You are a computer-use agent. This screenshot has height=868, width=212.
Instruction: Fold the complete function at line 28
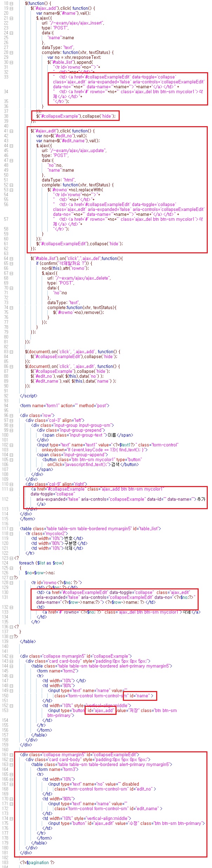(11, 53)
